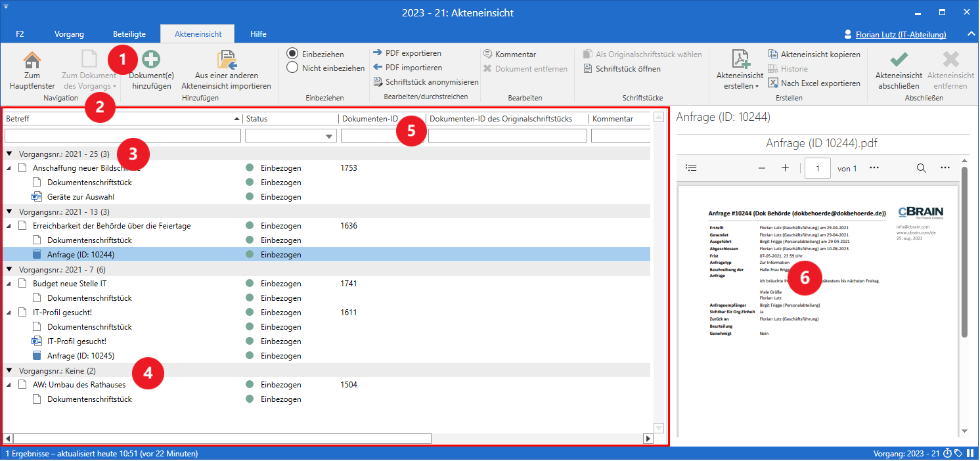Click the Florian Lutz (IT-Abteilung) user link
Screen dimensions: 980x461
click(901, 34)
